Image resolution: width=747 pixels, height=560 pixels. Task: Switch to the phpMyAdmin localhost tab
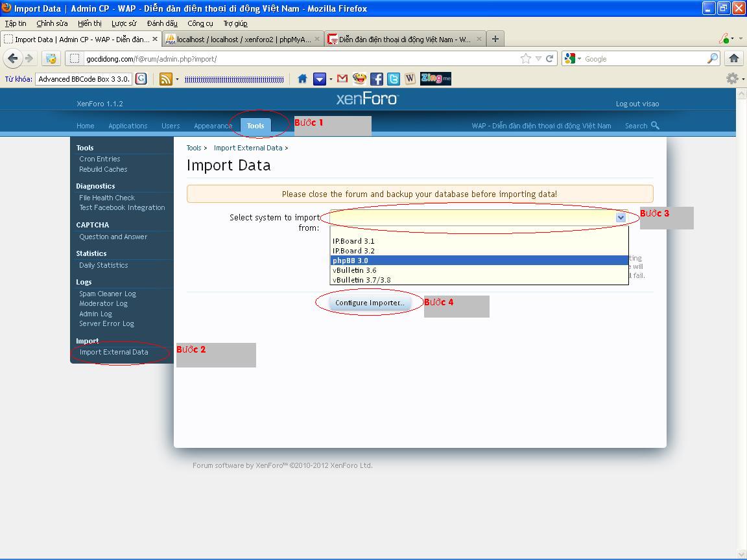click(x=243, y=39)
